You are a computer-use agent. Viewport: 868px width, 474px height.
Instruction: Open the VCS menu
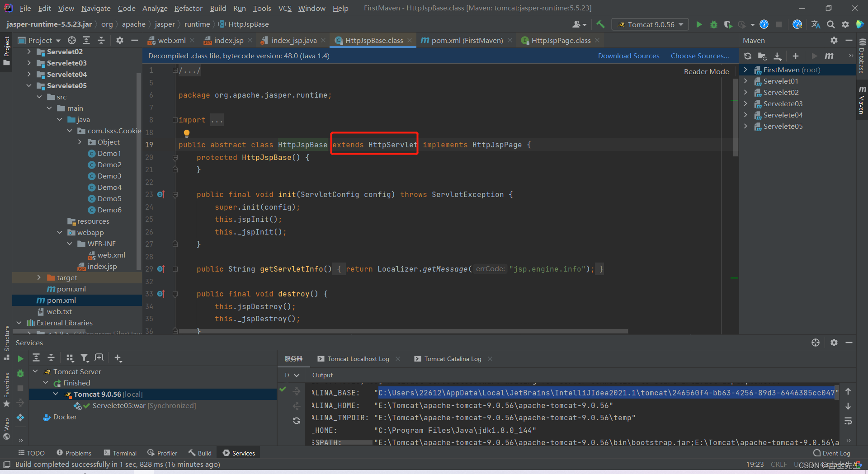[x=285, y=8]
